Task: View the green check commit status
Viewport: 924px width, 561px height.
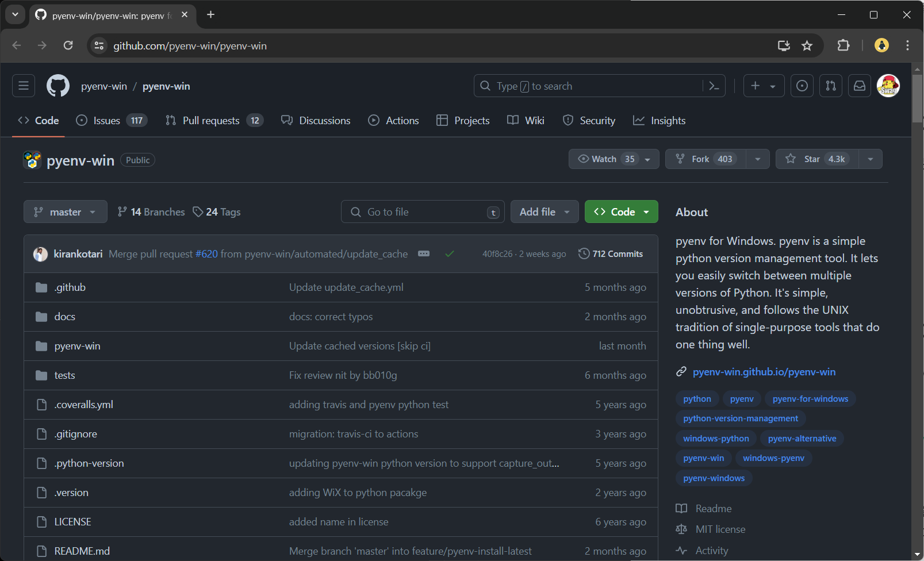Action: pos(450,253)
